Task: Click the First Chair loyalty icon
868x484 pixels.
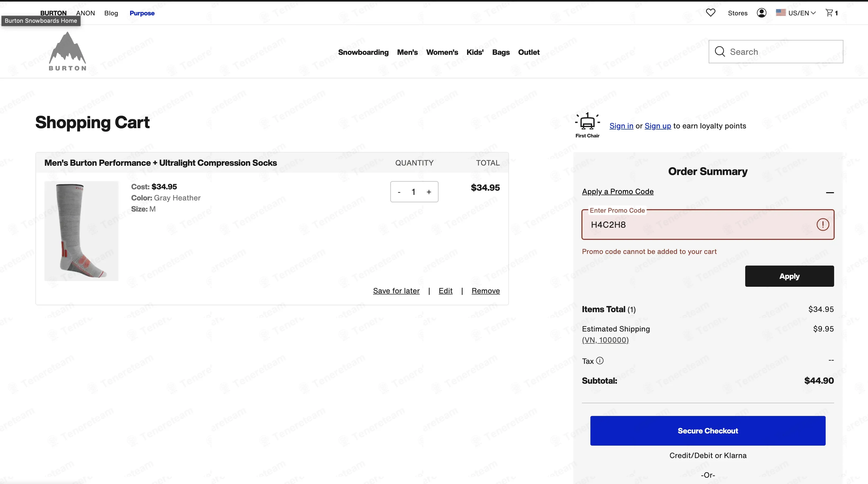Action: click(587, 125)
